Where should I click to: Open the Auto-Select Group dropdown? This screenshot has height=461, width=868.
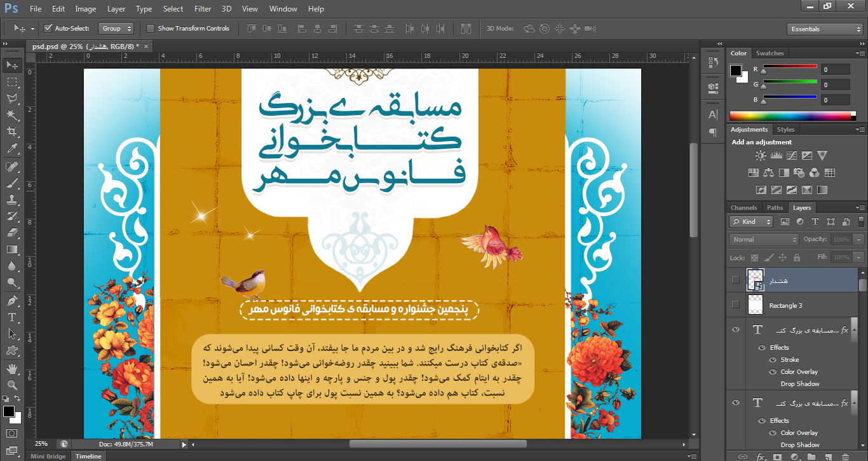(117, 29)
